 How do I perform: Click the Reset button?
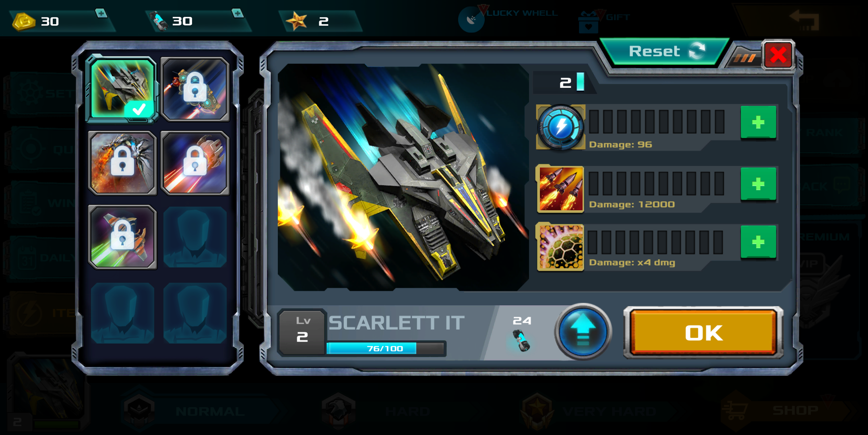coord(665,52)
